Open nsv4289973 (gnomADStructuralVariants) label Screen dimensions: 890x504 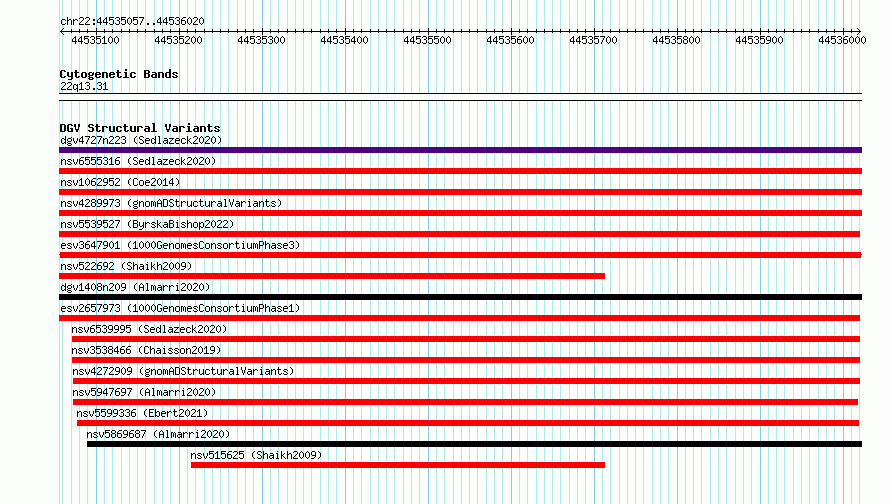point(171,203)
